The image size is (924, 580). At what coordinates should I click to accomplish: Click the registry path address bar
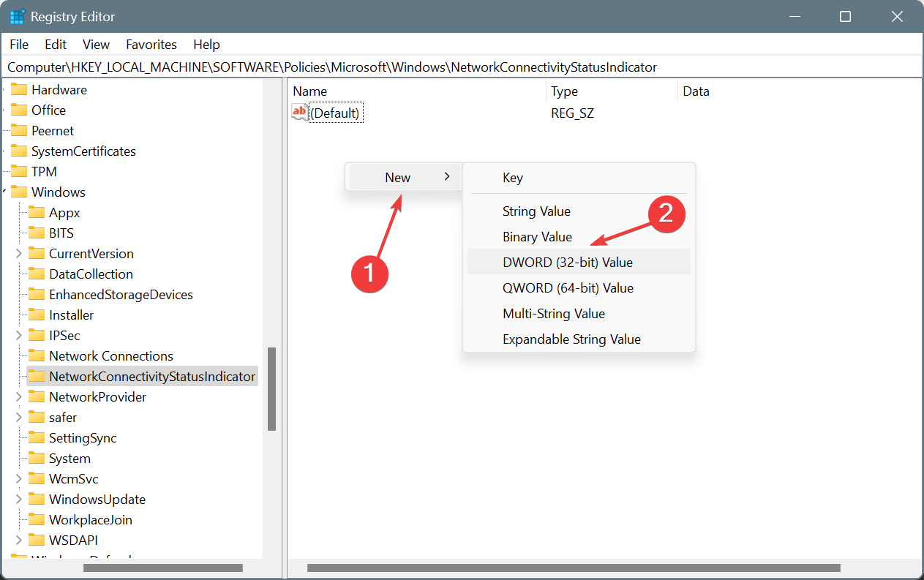click(x=462, y=67)
